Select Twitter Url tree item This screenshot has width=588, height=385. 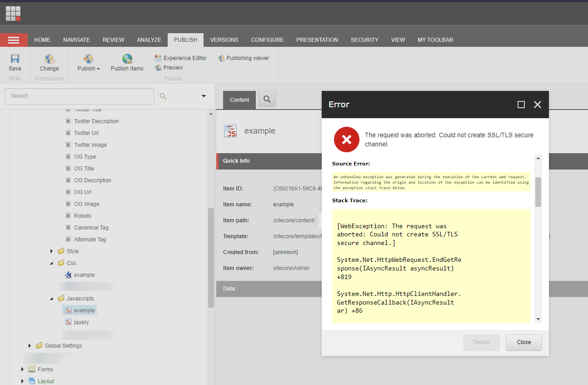point(86,133)
